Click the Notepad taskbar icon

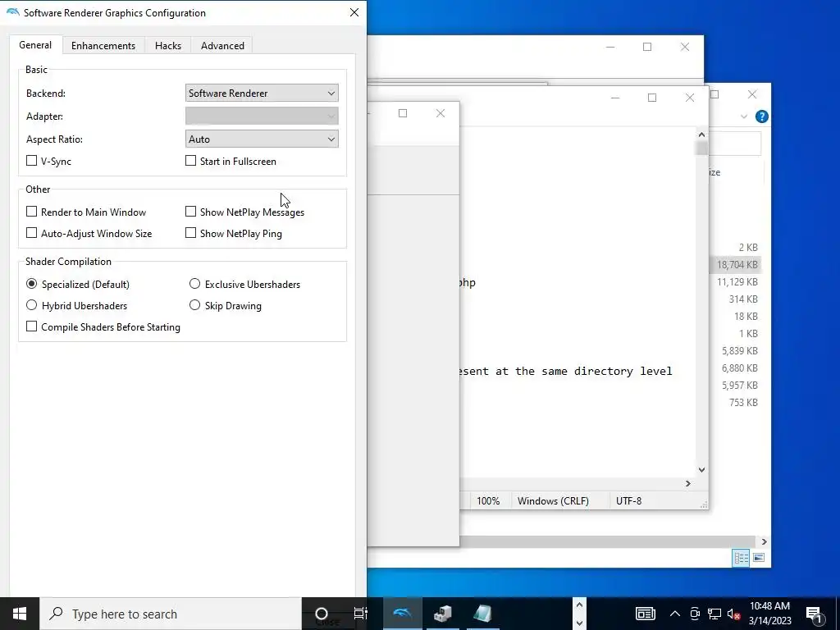coord(482,614)
